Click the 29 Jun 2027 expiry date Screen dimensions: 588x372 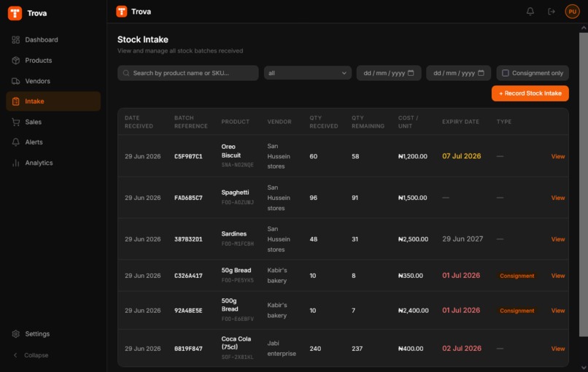tap(463, 239)
